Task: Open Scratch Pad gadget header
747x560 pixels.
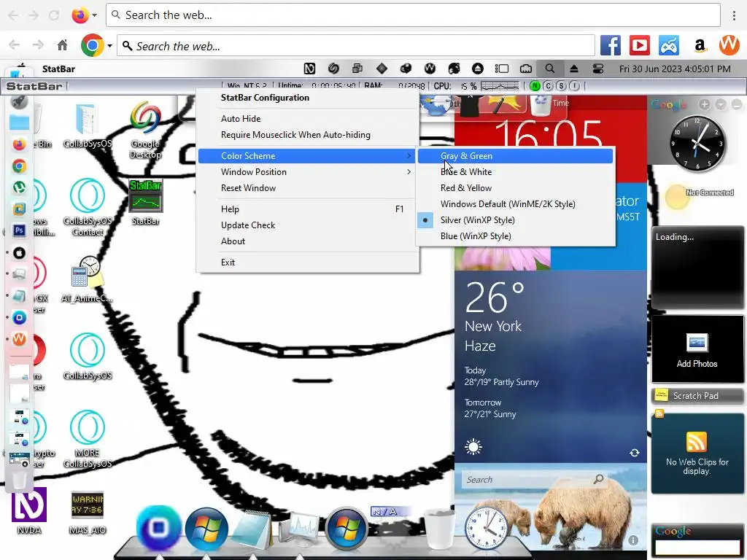Action: click(697, 396)
